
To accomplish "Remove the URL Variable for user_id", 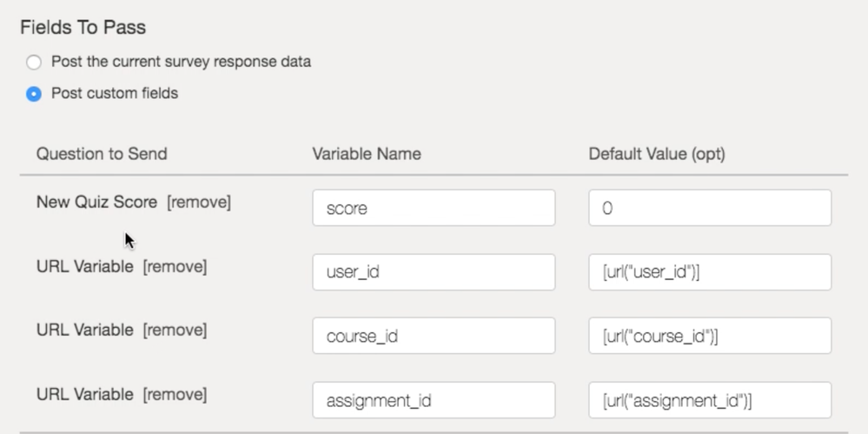I will coord(175,268).
